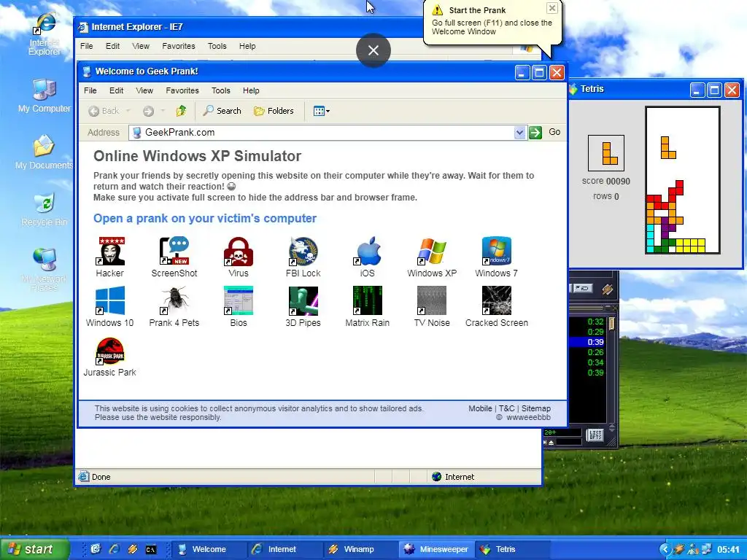Click the Online Windows XP Simulator heading
Image resolution: width=747 pixels, height=560 pixels.
[x=197, y=156]
